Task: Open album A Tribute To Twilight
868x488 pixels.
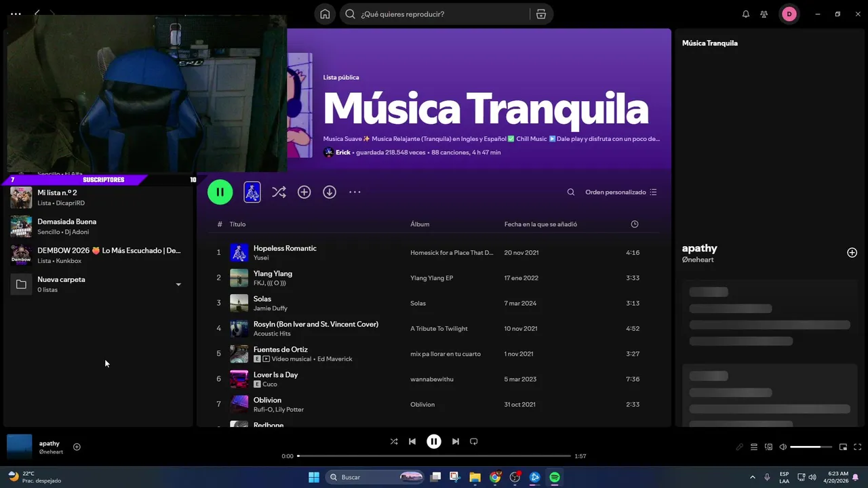Action: click(439, 329)
